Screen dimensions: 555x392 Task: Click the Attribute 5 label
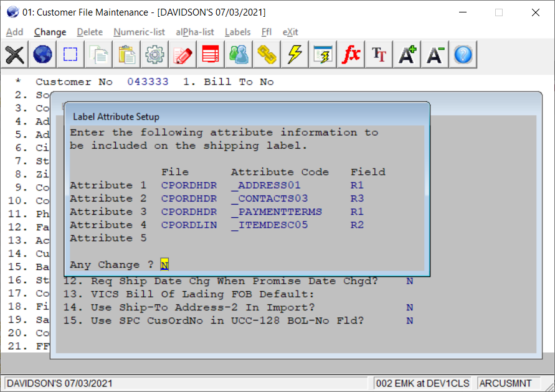point(108,238)
